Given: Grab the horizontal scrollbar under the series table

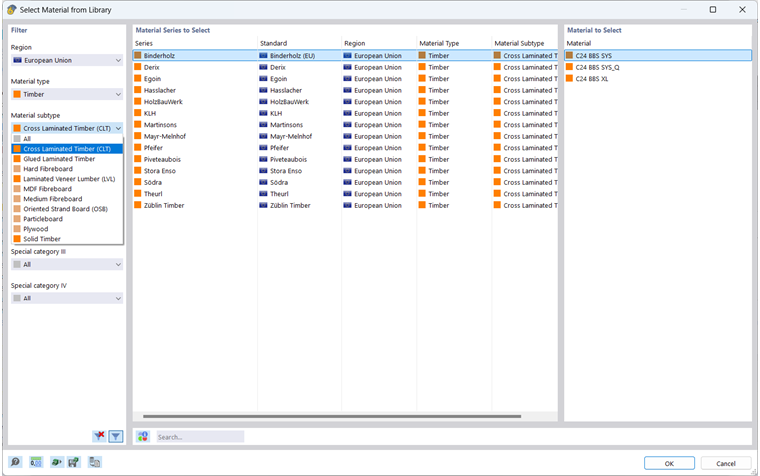Looking at the screenshot, I should (x=332, y=416).
